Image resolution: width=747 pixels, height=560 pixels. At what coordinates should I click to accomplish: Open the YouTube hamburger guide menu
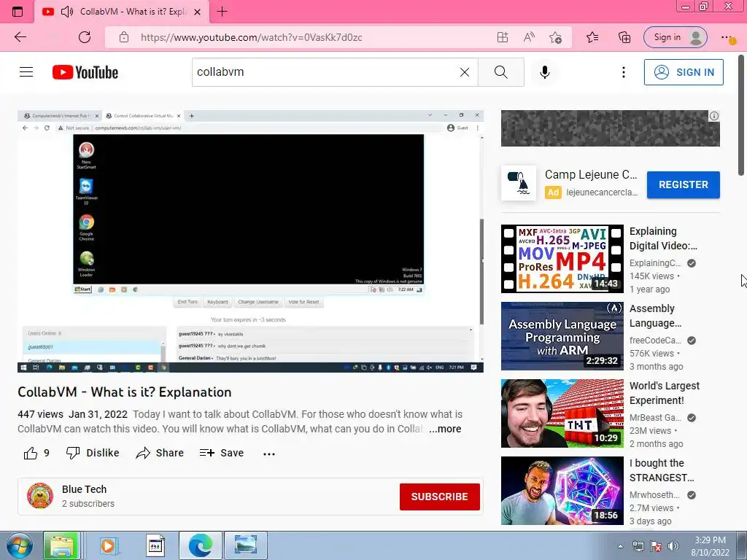point(26,72)
